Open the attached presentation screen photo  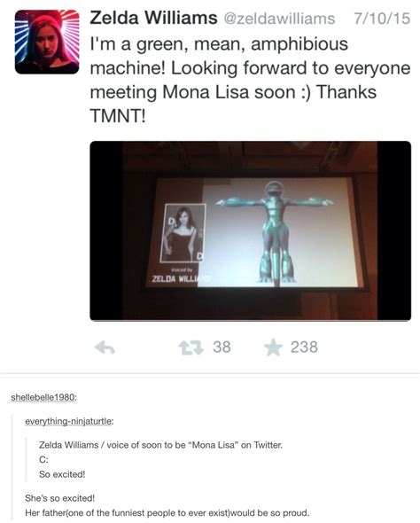click(x=251, y=230)
